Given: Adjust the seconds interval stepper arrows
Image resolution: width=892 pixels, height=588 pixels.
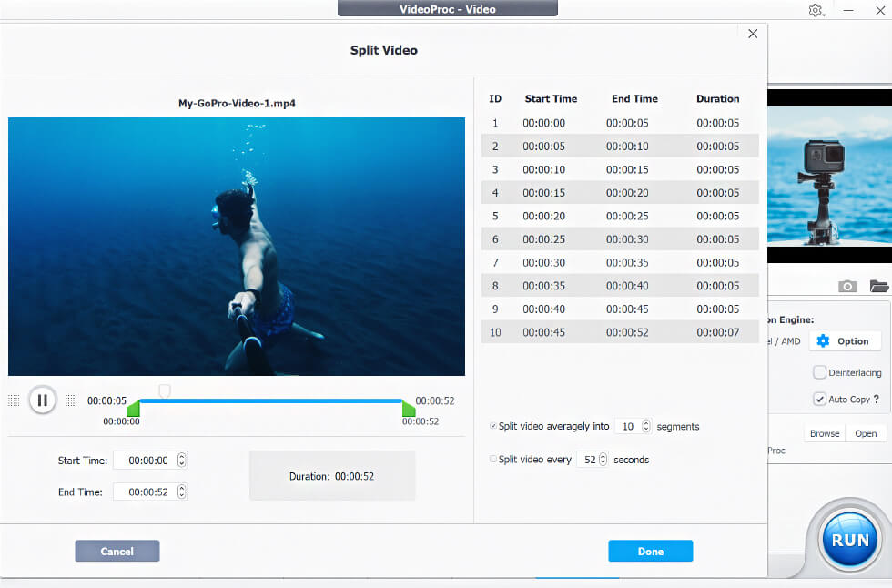Looking at the screenshot, I should click(x=603, y=459).
